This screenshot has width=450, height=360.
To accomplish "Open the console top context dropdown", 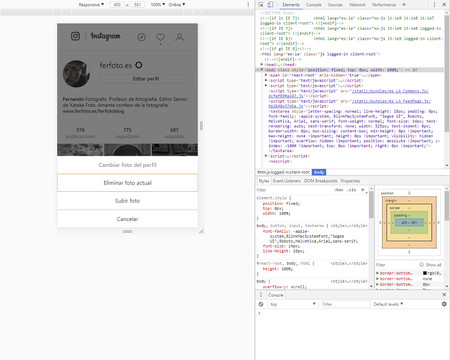I will 292,304.
